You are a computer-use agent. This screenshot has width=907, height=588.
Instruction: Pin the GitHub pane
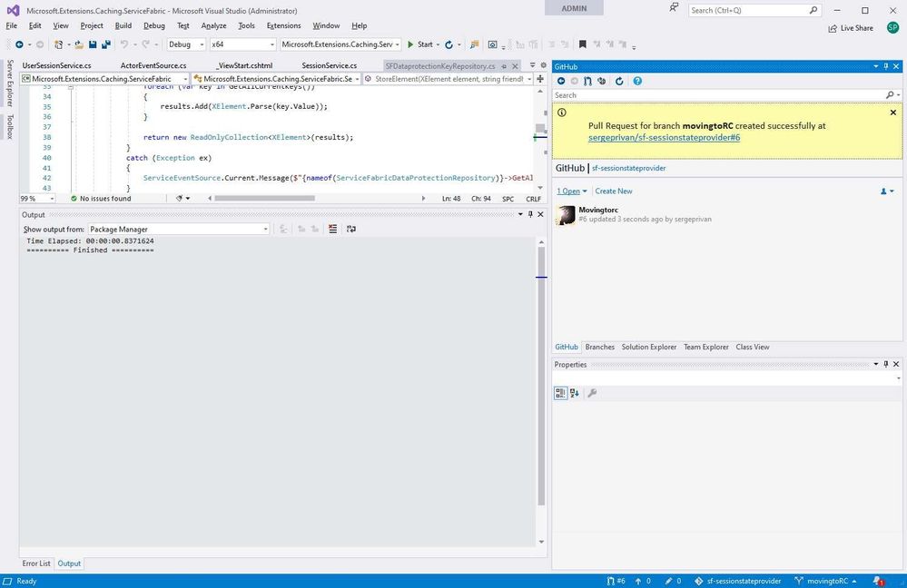click(x=885, y=66)
